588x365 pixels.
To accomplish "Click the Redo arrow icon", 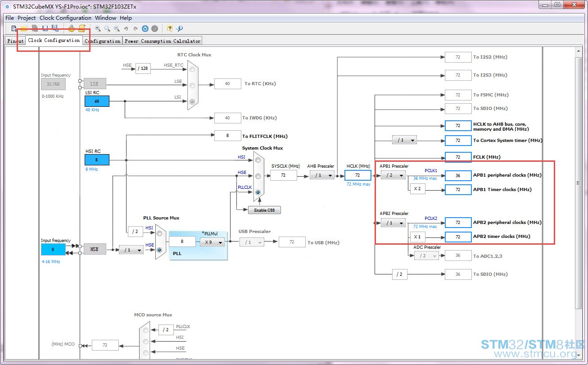I will coord(136,28).
